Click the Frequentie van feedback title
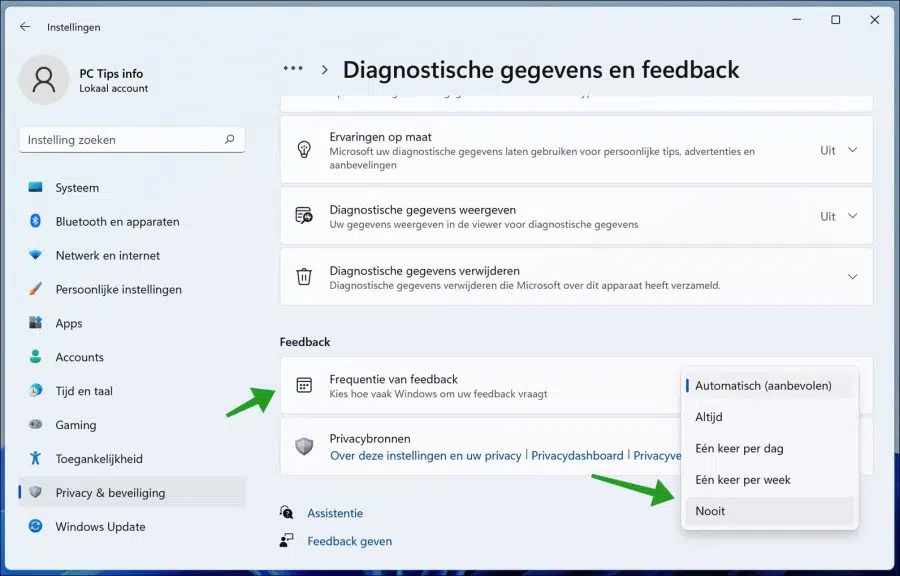The image size is (900, 576). tap(393, 379)
